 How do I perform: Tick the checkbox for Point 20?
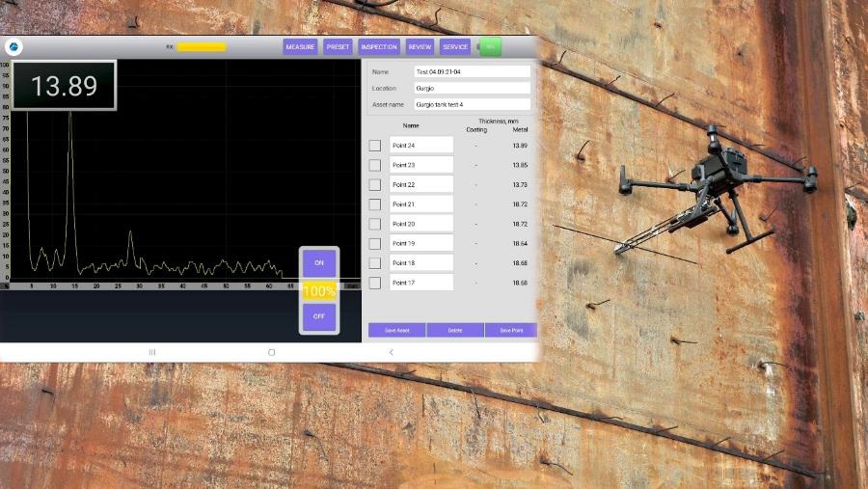pyautogui.click(x=375, y=224)
